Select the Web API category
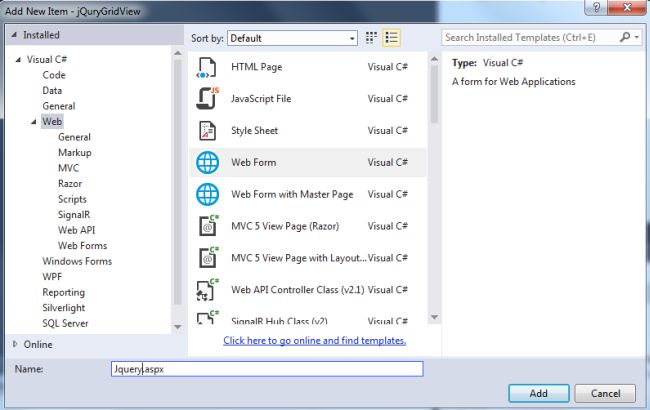This screenshot has height=410, width=650. (77, 230)
